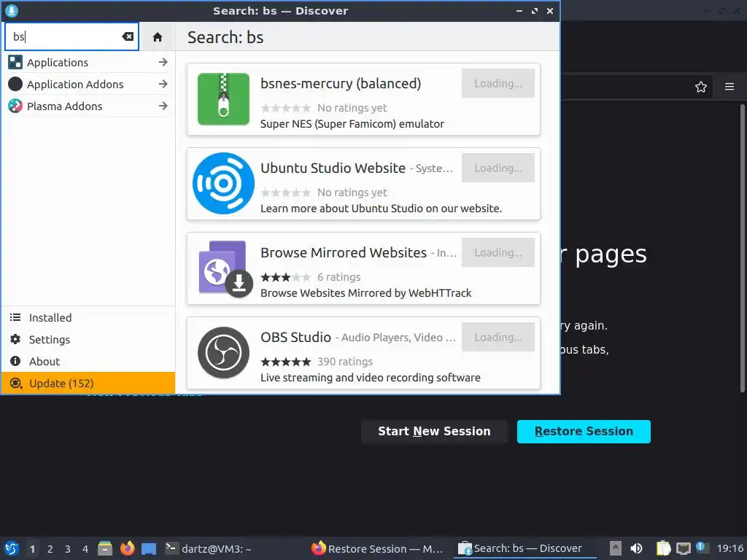Click the Ubuntu Studio Website title
747x560 pixels.
pyautogui.click(x=333, y=168)
